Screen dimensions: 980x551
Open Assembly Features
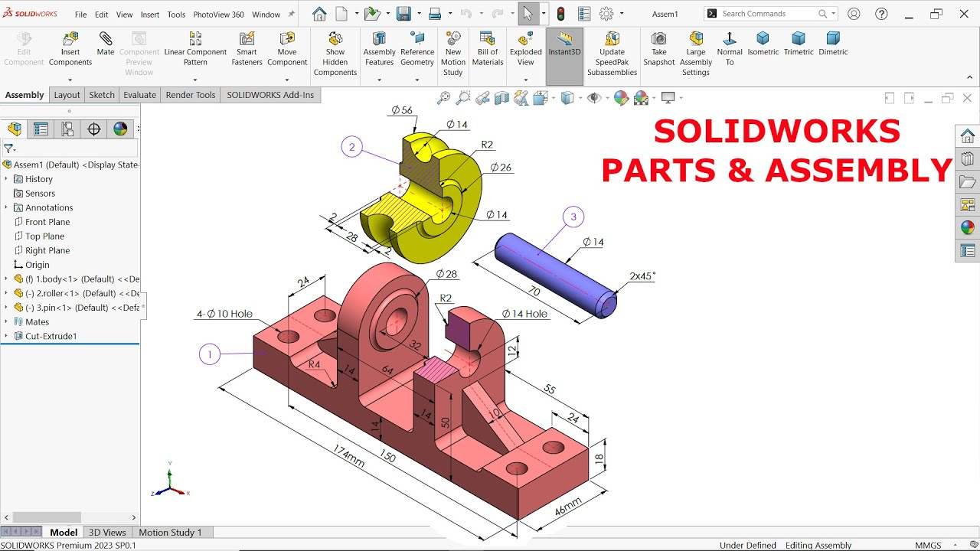(x=379, y=50)
